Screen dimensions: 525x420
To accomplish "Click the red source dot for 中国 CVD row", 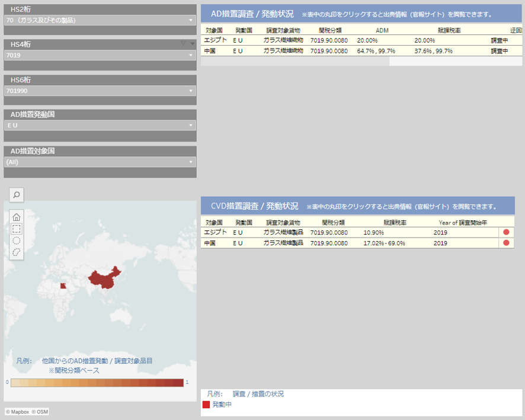I will [506, 243].
